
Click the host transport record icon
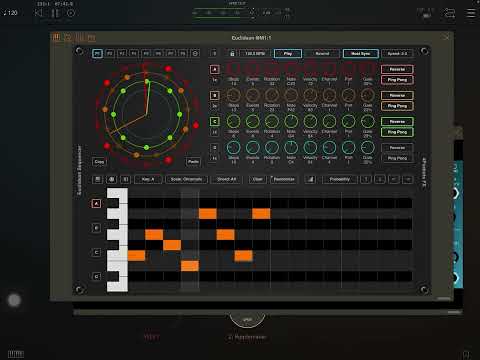[x=71, y=13]
